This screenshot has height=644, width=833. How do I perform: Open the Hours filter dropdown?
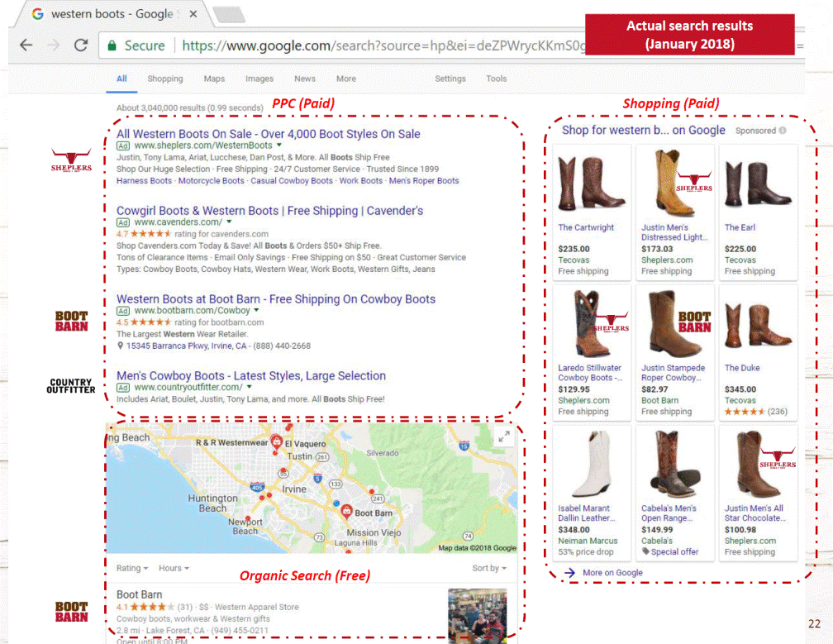tap(174, 568)
